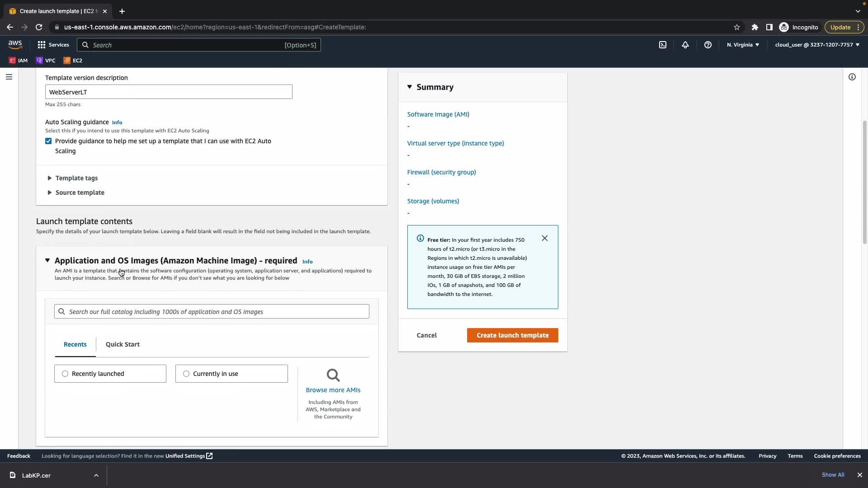This screenshot has width=868, height=488.
Task: Dismiss the Free tier info box
Action: click(x=544, y=238)
